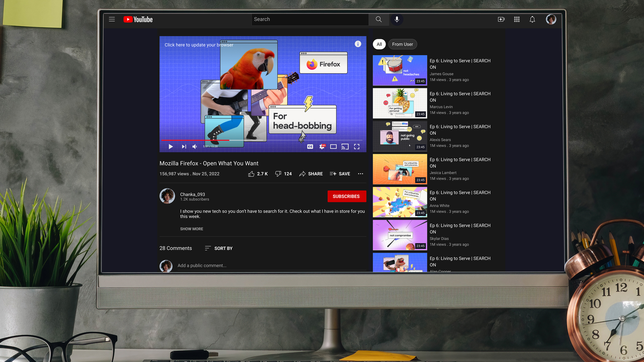The image size is (644, 362).
Task: Open the notifications bell
Action: 532,19
